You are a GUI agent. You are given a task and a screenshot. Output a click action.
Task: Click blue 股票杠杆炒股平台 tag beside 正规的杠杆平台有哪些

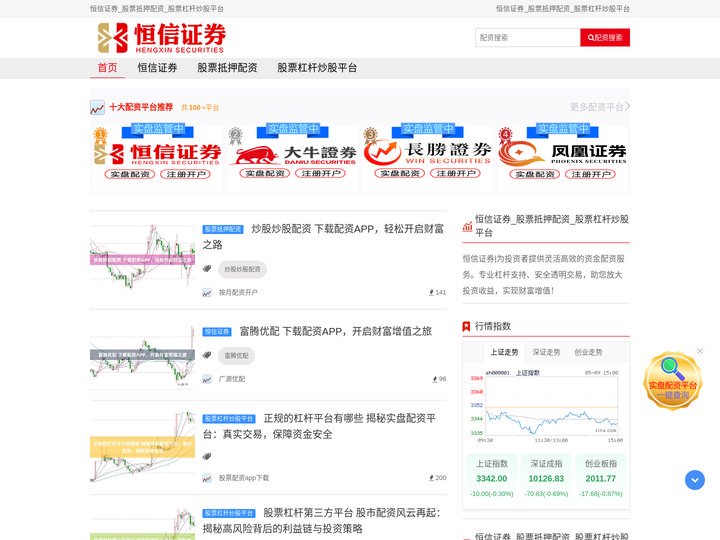[229, 419]
